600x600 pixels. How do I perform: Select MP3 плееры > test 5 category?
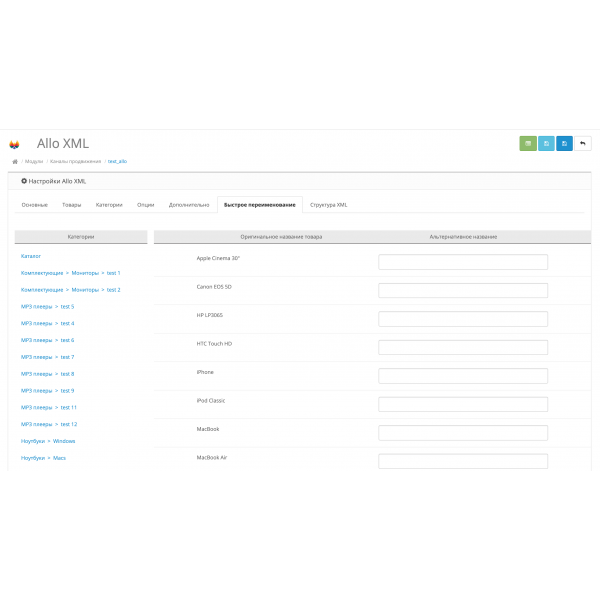(x=47, y=307)
